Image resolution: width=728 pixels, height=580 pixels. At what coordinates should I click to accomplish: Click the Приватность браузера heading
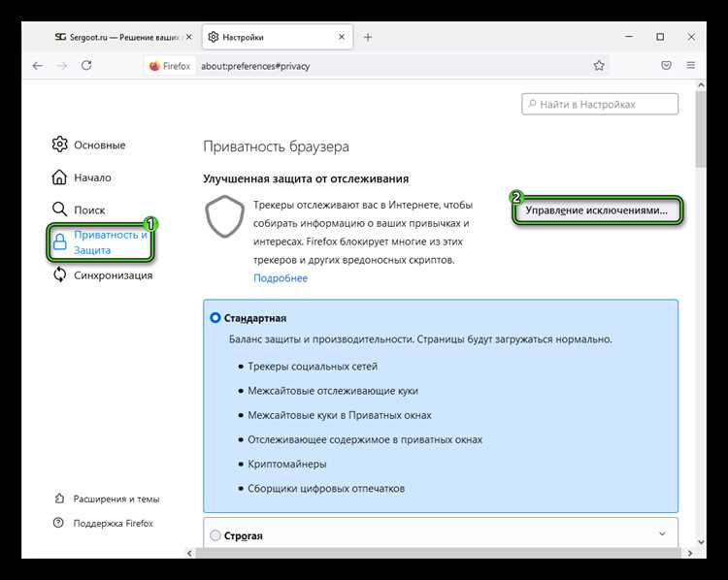[277, 146]
